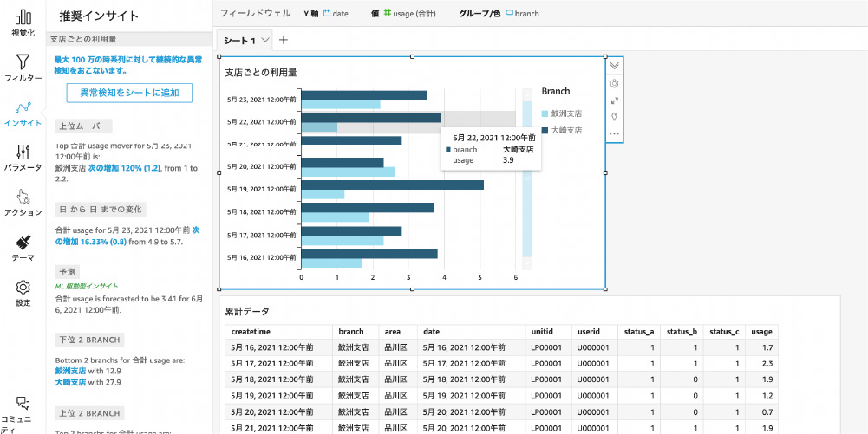
Task: Maximize the chart with the expand arrows icon
Action: click(x=614, y=100)
